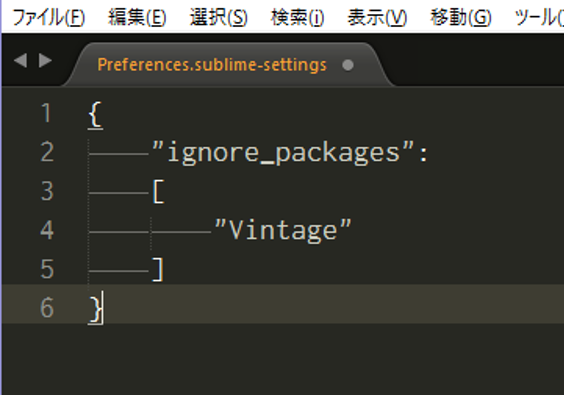The height and width of the screenshot is (395, 564).
Task: Open the 編集(E) menu
Action: (137, 17)
